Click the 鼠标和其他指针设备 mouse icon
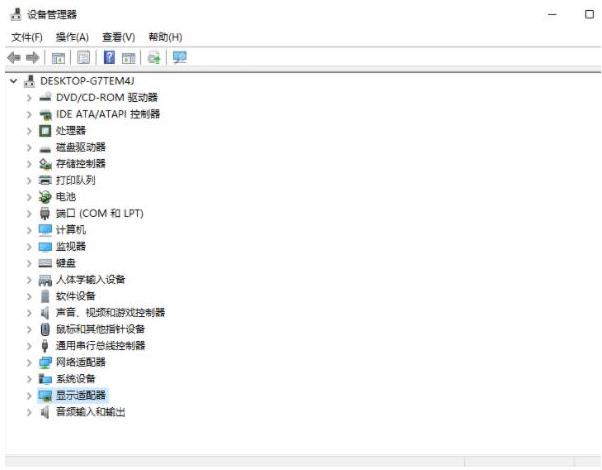Screen dimensions: 602x470 (x=45, y=329)
